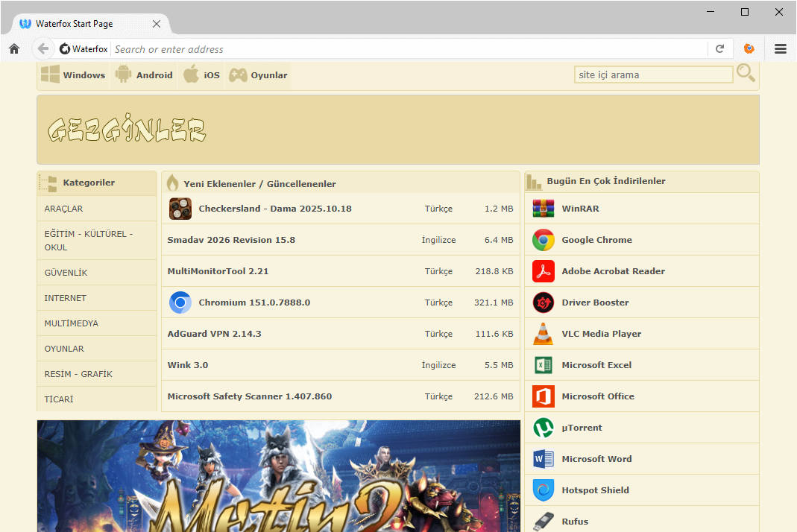Screen dimensions: 797x532
Task: Open Wink 3.0 entry
Action: pyautogui.click(x=188, y=365)
